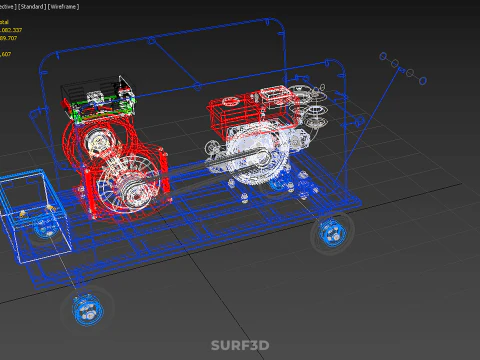Open the Standard viewport label menu
Screen dimensions: 480x360
click(x=32, y=7)
